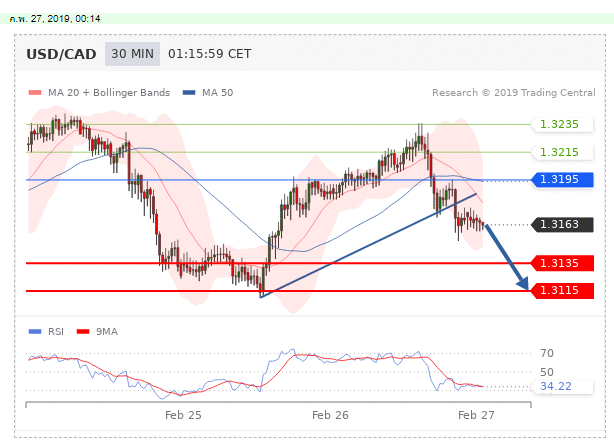Click the 30 MIN timeframe button
Image resolution: width=614 pixels, height=443 pixels.
click(132, 54)
